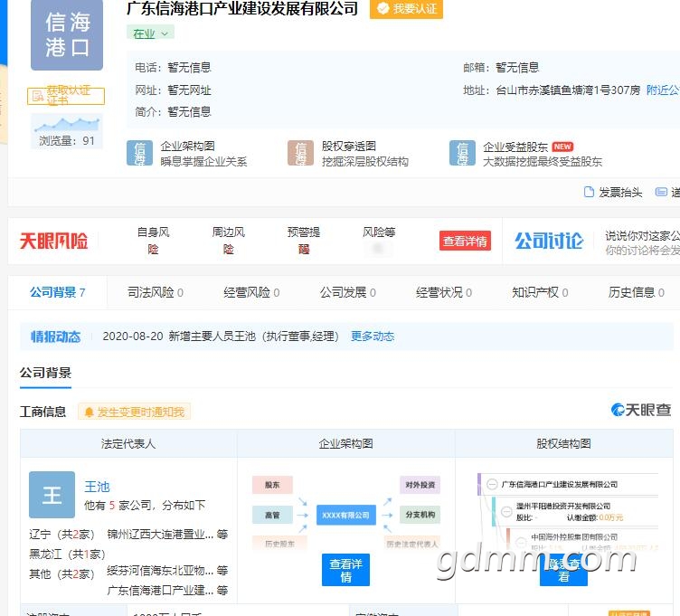Click the 附近公司 link after address
The width and height of the screenshot is (680, 616).
[x=663, y=90]
